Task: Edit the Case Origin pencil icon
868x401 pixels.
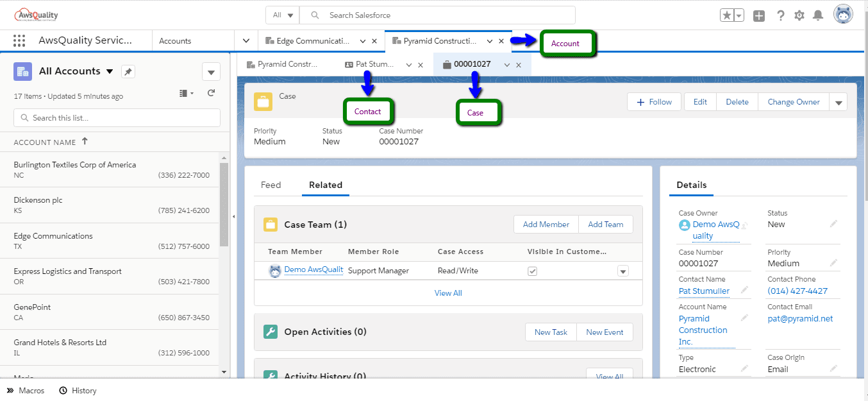Action: pyautogui.click(x=833, y=368)
